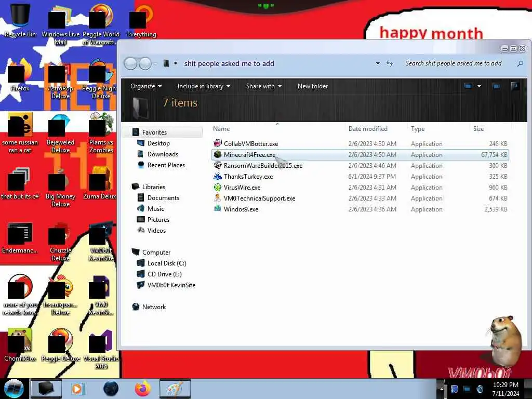Click the Windows Start orb
This screenshot has width=532, height=399.
click(x=14, y=389)
